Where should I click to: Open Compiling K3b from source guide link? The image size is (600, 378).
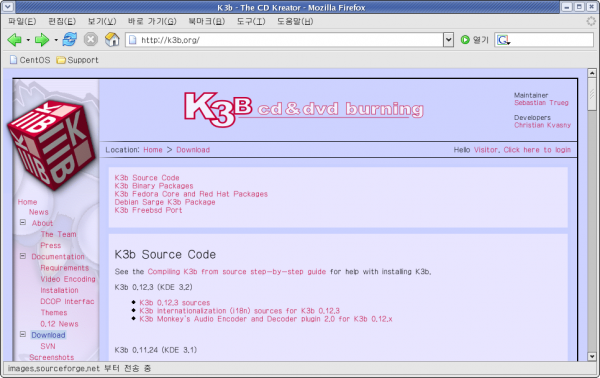pos(237,272)
